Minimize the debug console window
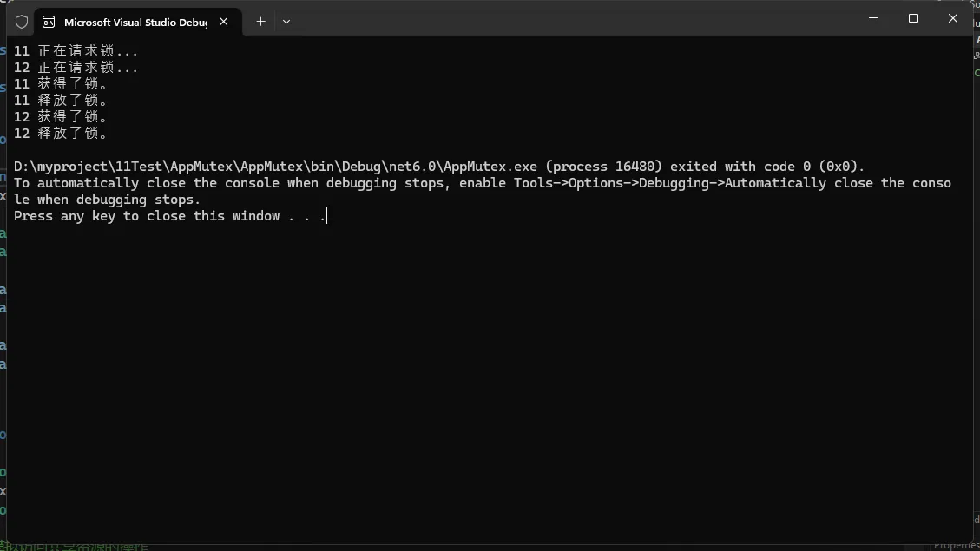This screenshot has width=980, height=551. coord(873,18)
